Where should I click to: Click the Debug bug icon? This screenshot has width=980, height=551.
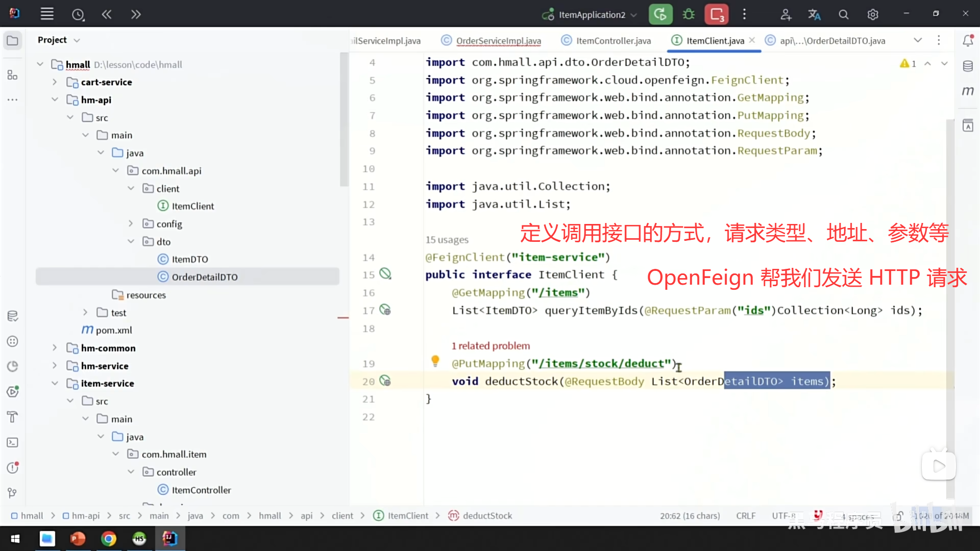[689, 14]
